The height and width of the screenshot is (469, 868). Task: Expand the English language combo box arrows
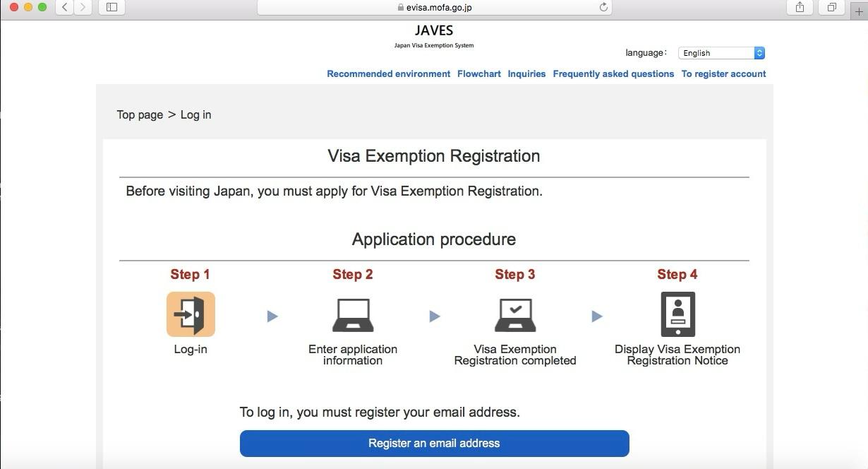759,52
